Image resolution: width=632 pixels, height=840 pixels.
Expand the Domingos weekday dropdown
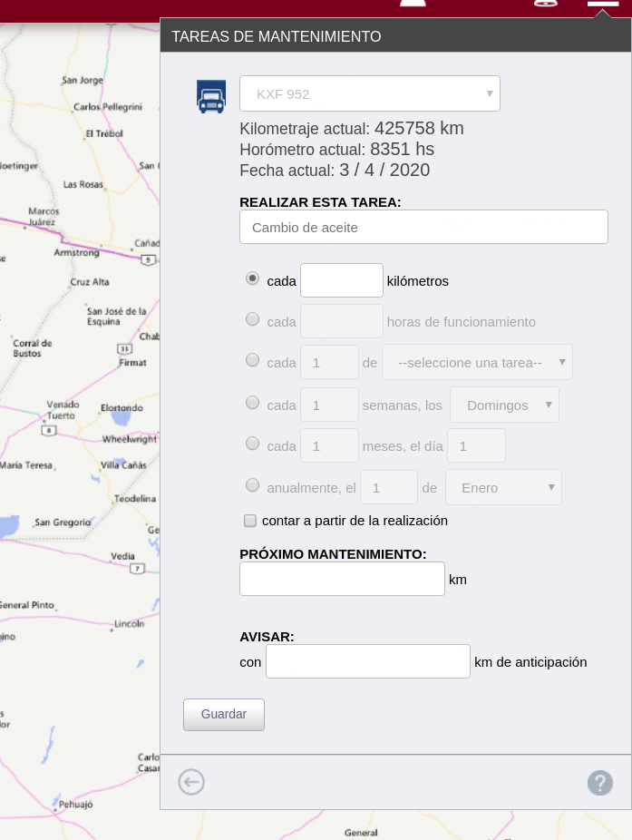[x=504, y=405]
